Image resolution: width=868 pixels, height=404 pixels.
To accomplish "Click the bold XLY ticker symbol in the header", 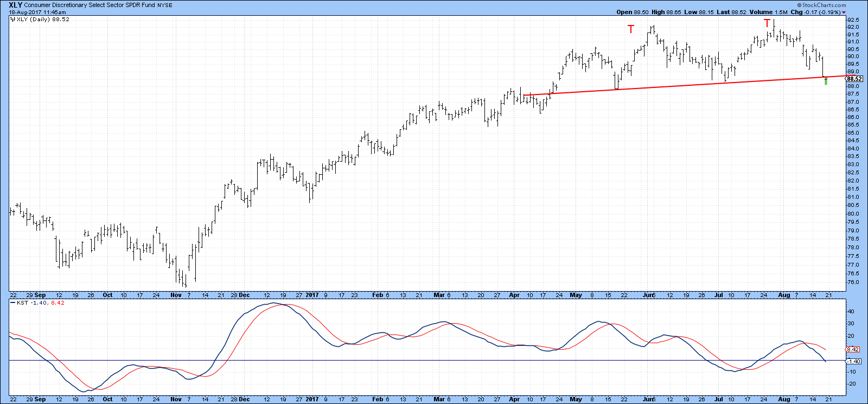I will [x=15, y=5].
